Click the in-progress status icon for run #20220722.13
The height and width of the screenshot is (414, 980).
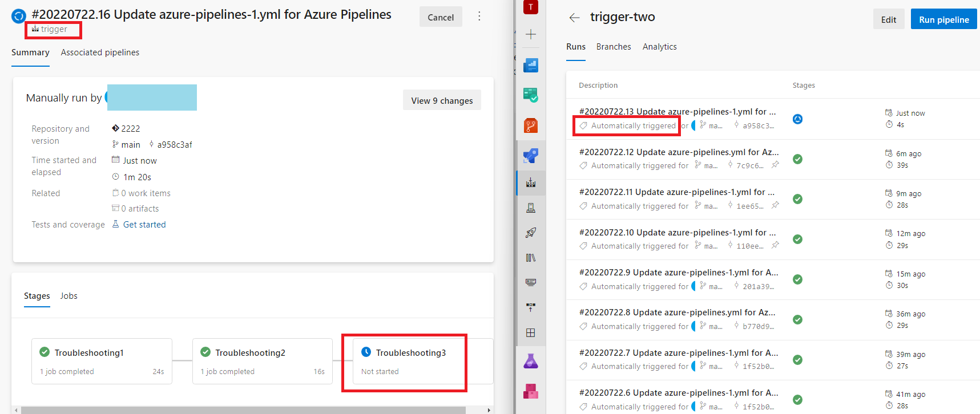798,119
